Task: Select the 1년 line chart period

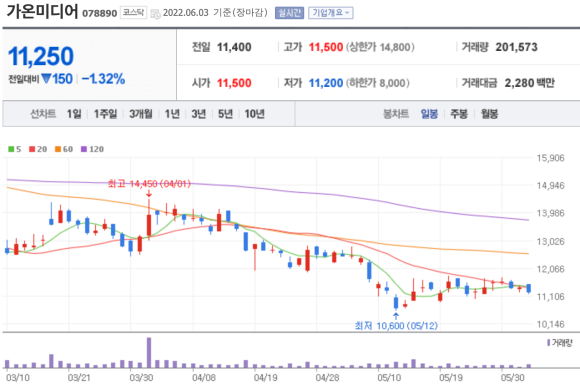Action: pyautogui.click(x=172, y=114)
